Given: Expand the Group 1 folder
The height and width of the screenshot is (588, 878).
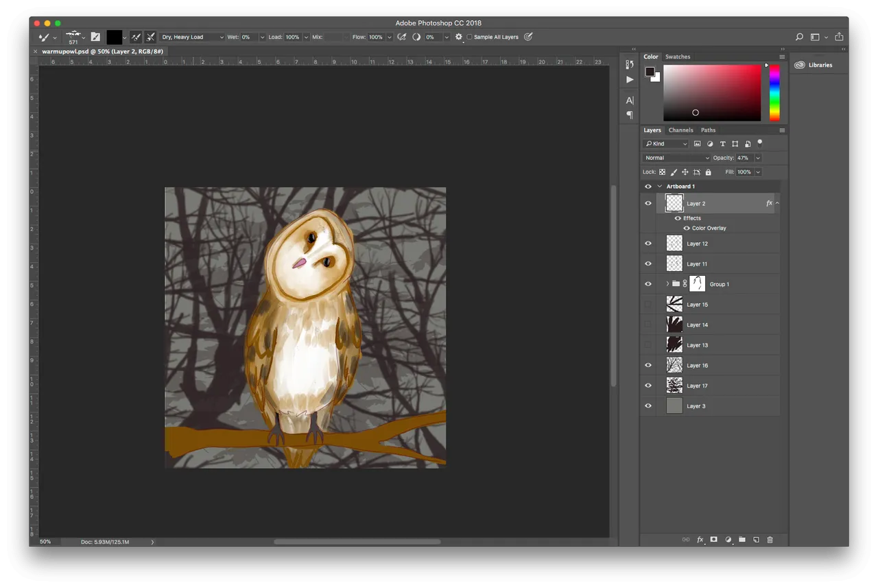Looking at the screenshot, I should [667, 284].
